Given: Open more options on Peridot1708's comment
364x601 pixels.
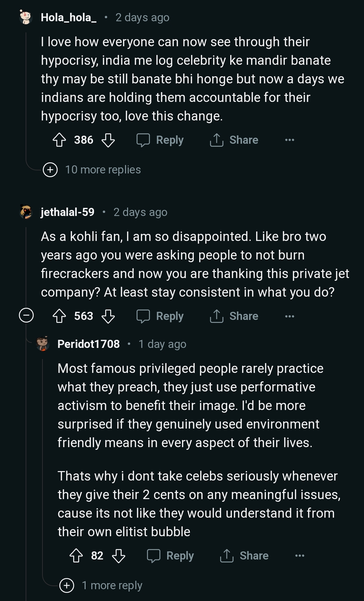Looking at the screenshot, I should click(300, 556).
